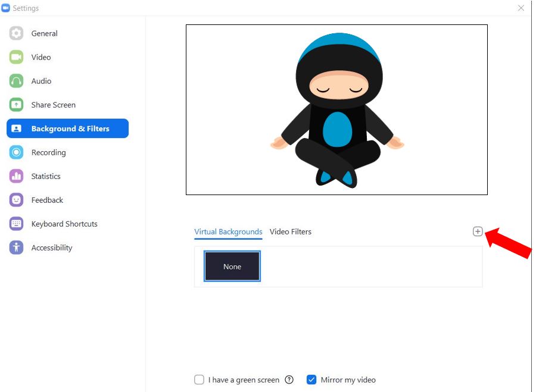Click the 'Mirror my video' text label
This screenshot has width=536, height=392.
348,380
